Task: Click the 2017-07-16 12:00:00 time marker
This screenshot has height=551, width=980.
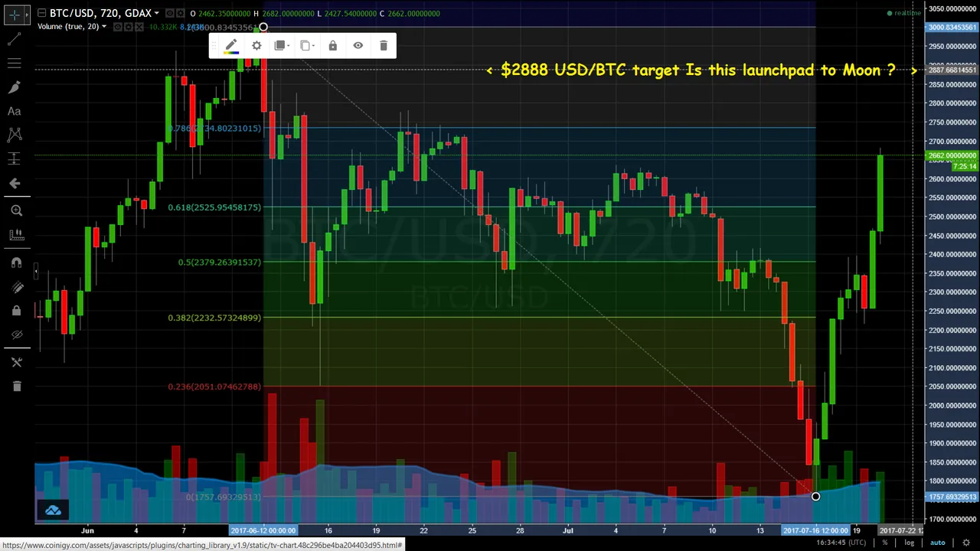Action: 815,530
